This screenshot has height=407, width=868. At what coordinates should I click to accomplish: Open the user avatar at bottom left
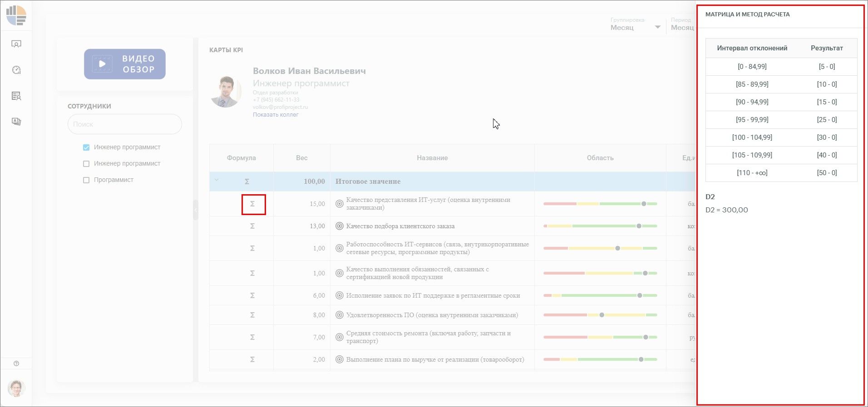[16, 388]
